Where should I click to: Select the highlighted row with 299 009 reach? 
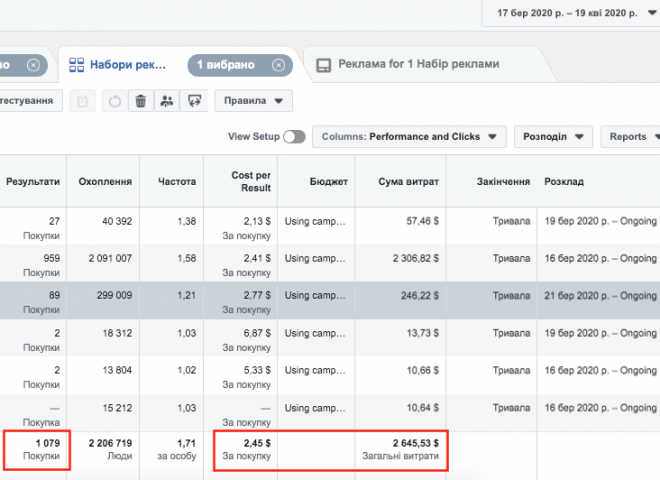[x=330, y=300]
